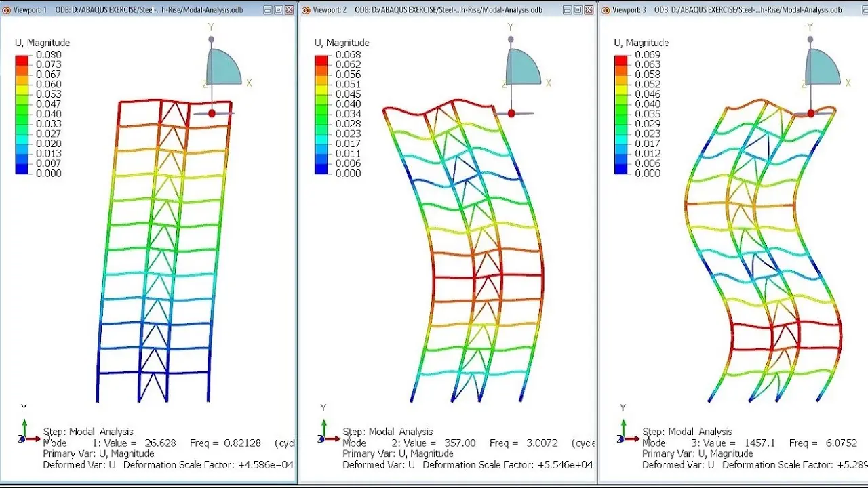Close Viewport 2
The image size is (868, 488).
coord(589,10)
